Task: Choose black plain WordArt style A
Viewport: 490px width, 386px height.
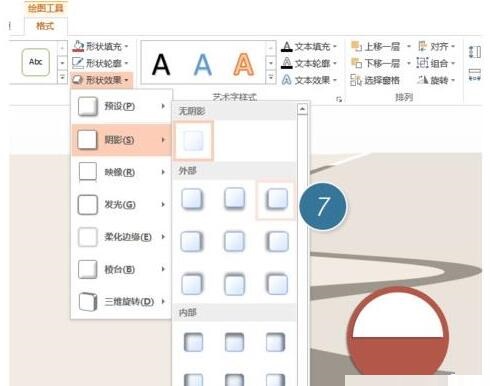Action: 161,65
